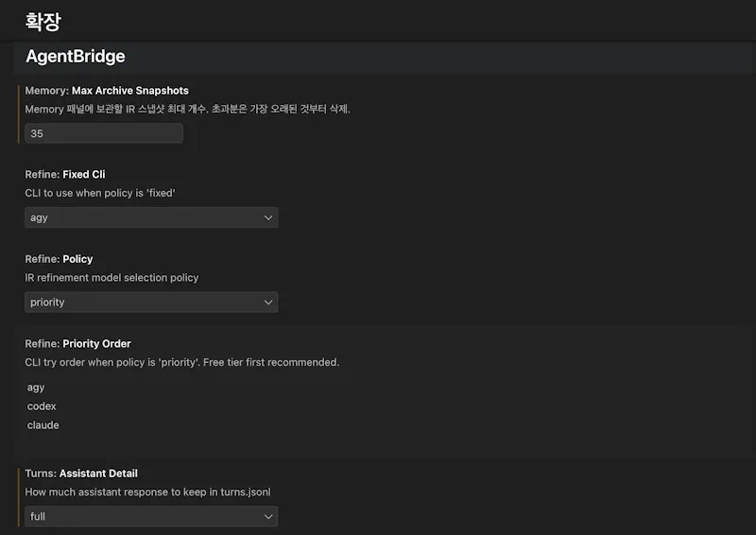Click the 'How much assistant response to keep' description
This screenshot has width=756, height=535.
tap(147, 492)
